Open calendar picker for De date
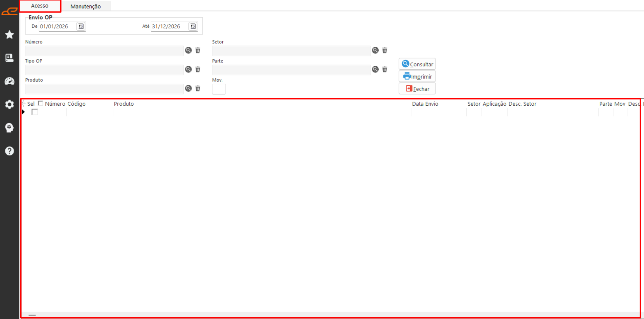The image size is (644, 319). coord(81,26)
